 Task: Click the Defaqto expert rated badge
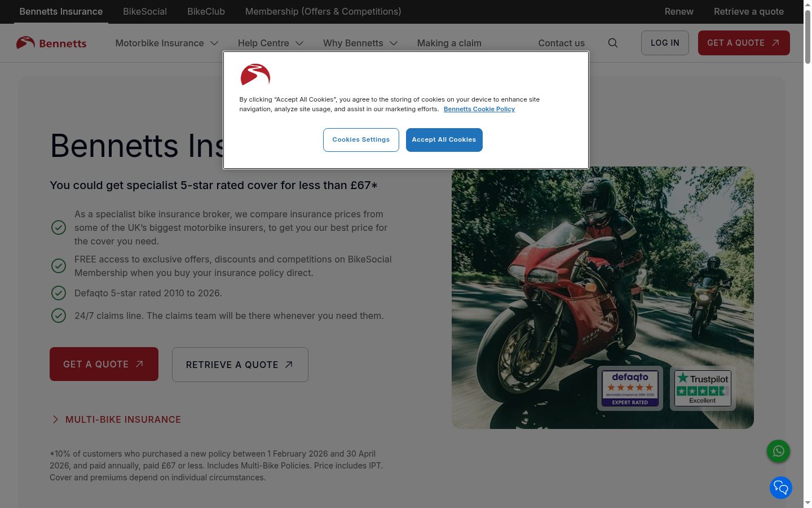pos(630,388)
